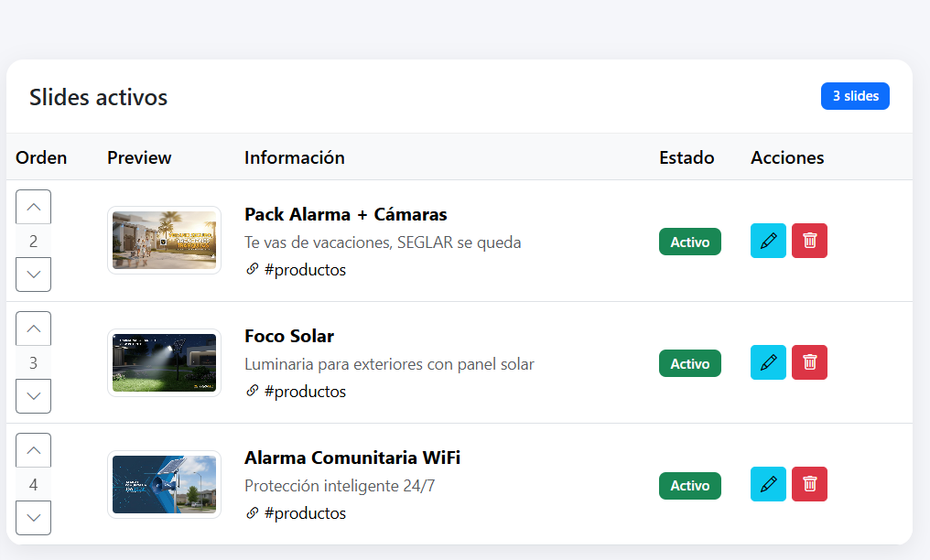Image resolution: width=930 pixels, height=560 pixels.
Task: Click the blue 3 slides badge
Action: [855, 95]
